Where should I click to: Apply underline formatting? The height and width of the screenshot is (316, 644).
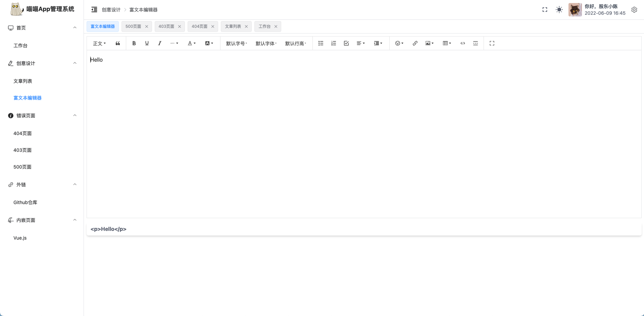coord(147,43)
